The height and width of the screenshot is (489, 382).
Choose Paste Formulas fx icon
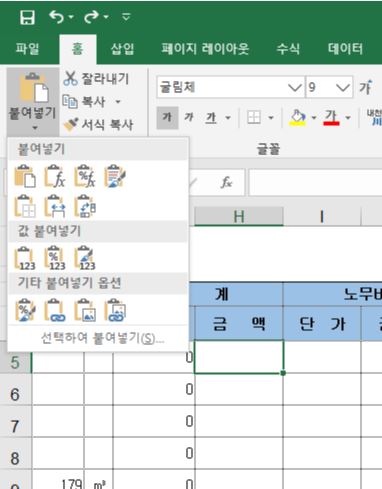55,176
